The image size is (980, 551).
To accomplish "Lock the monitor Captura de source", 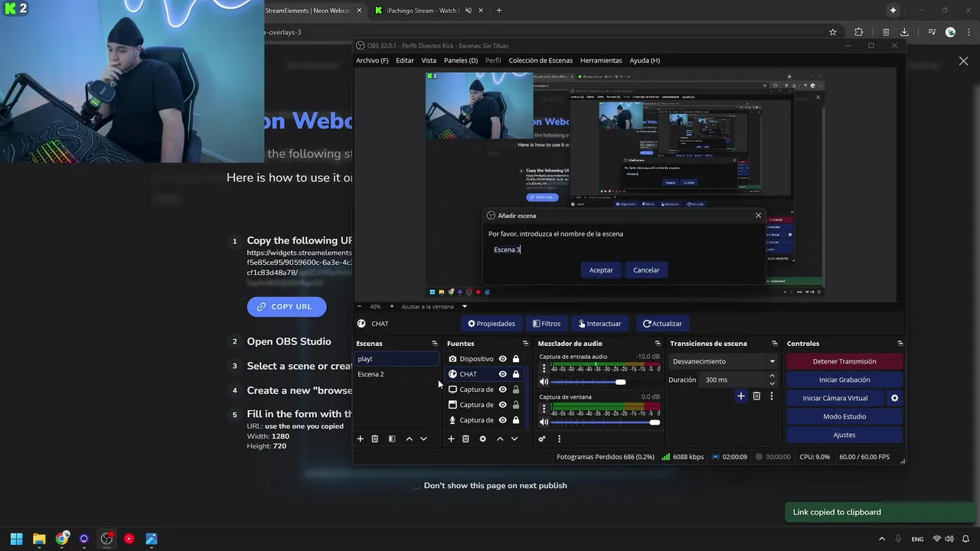I will [x=516, y=390].
